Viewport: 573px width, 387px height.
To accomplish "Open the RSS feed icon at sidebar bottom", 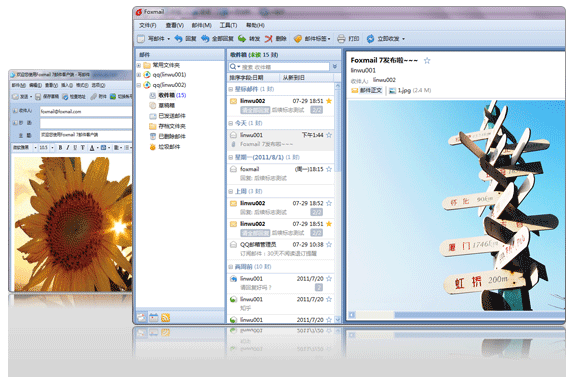I will coord(166,318).
